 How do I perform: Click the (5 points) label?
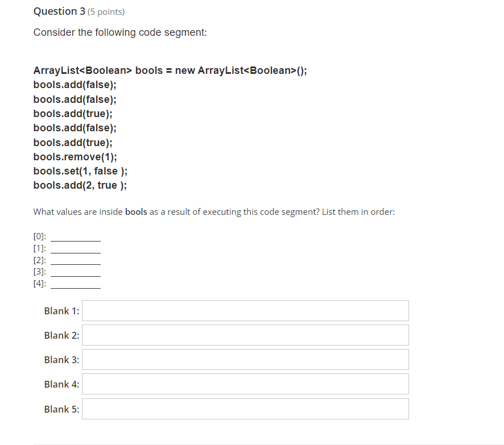tap(106, 11)
